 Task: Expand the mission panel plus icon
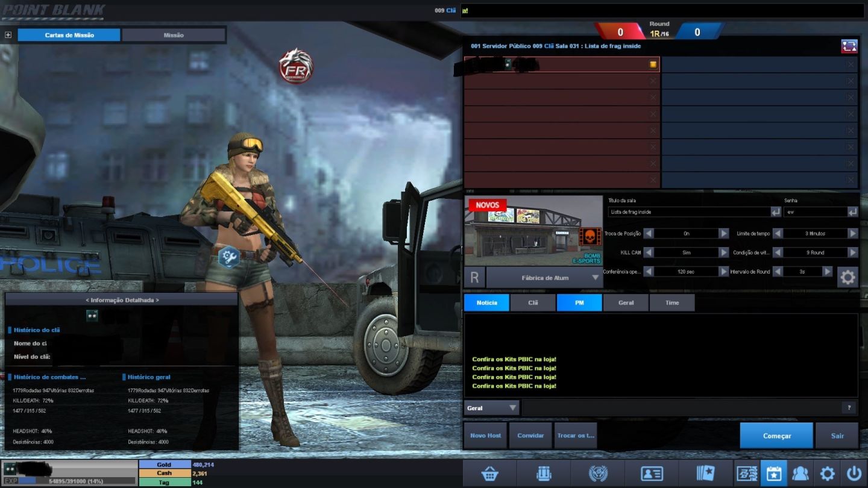coord(8,35)
